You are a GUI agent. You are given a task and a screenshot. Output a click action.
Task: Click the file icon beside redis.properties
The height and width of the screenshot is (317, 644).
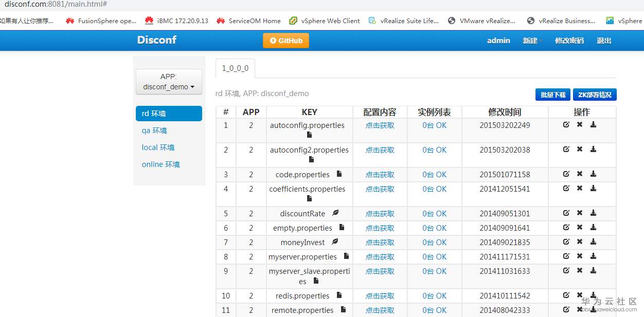(339, 295)
